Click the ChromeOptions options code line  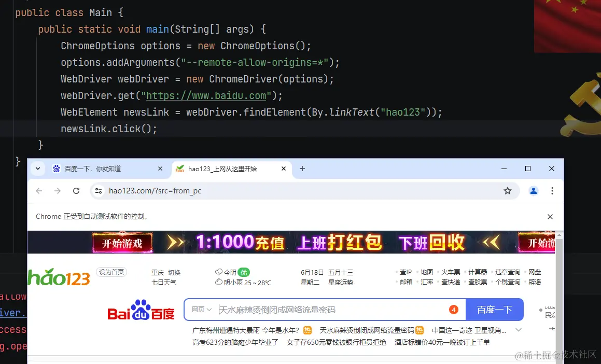186,46
